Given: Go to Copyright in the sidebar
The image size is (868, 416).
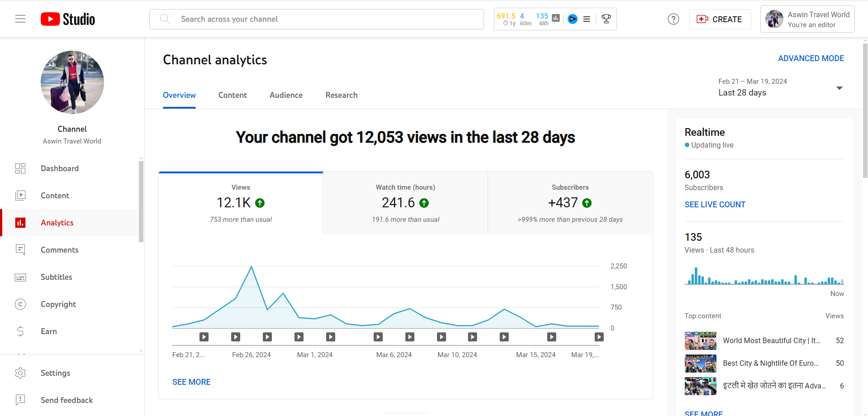Looking at the screenshot, I should click(58, 304).
